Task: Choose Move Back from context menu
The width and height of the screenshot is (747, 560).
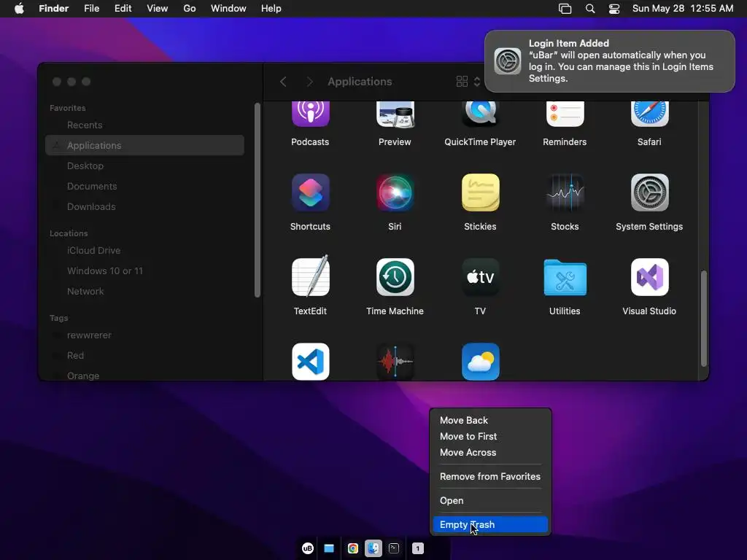Action: click(490, 421)
